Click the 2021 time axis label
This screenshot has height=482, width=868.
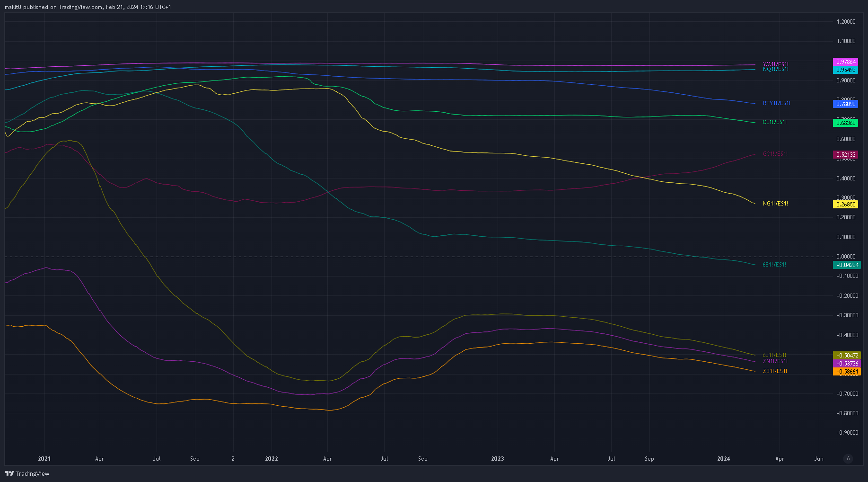tap(44, 459)
